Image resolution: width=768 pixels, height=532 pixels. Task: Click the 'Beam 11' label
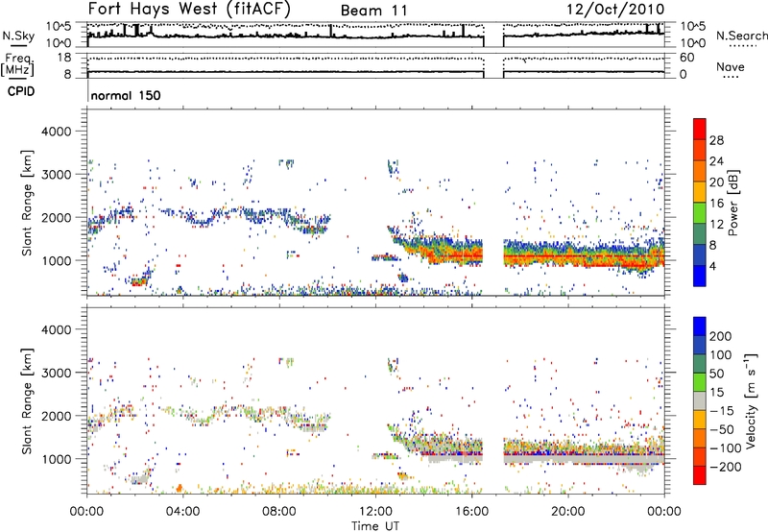(373, 11)
